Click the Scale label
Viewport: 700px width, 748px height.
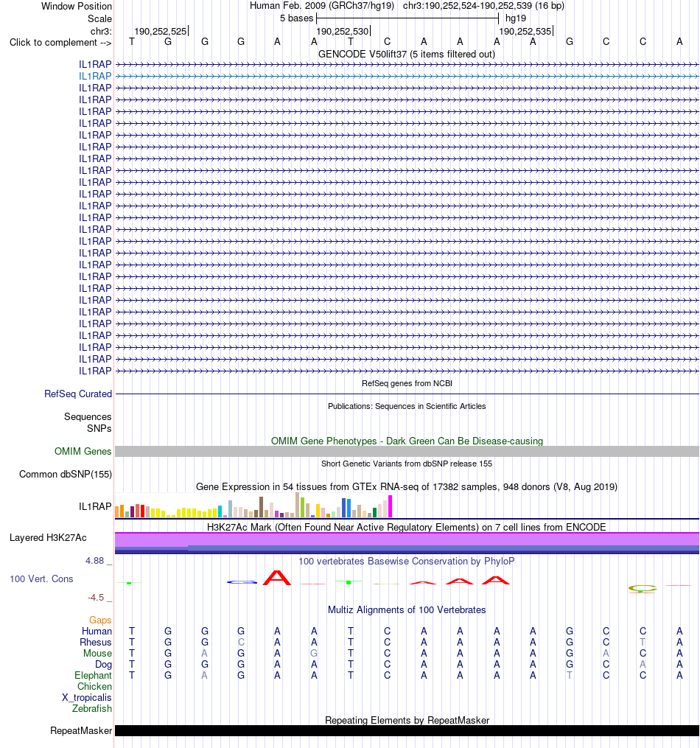[x=99, y=18]
